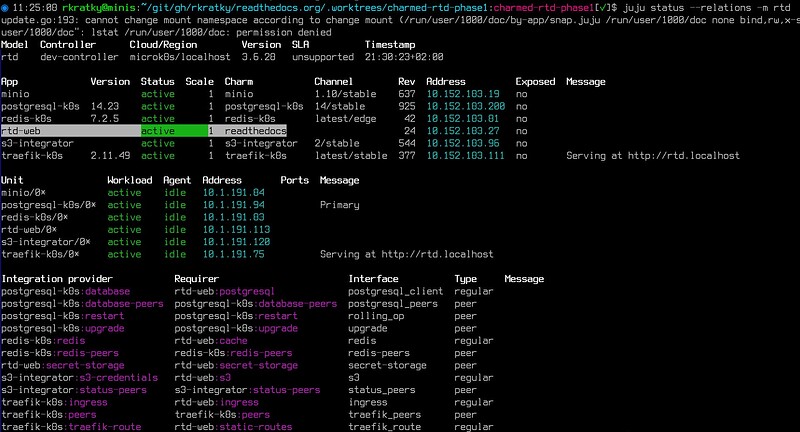Click the unit traefik-k8s/0*

[x=40, y=254]
